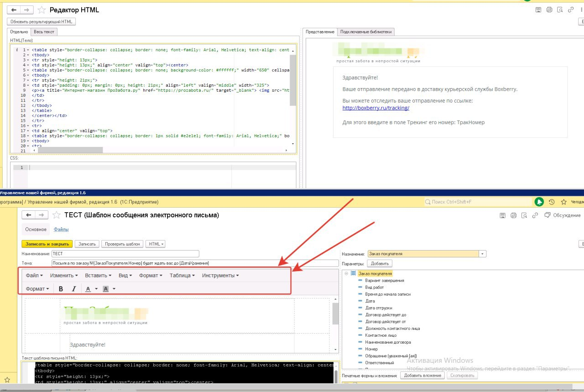Open Обсуждение with the speech bubble icon
Screen dimensions: 584x392
pos(547,215)
